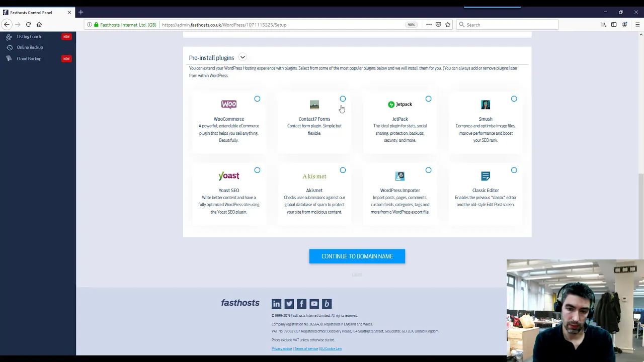Select the WordPress Importer radio button
The image size is (644, 362).
(428, 170)
